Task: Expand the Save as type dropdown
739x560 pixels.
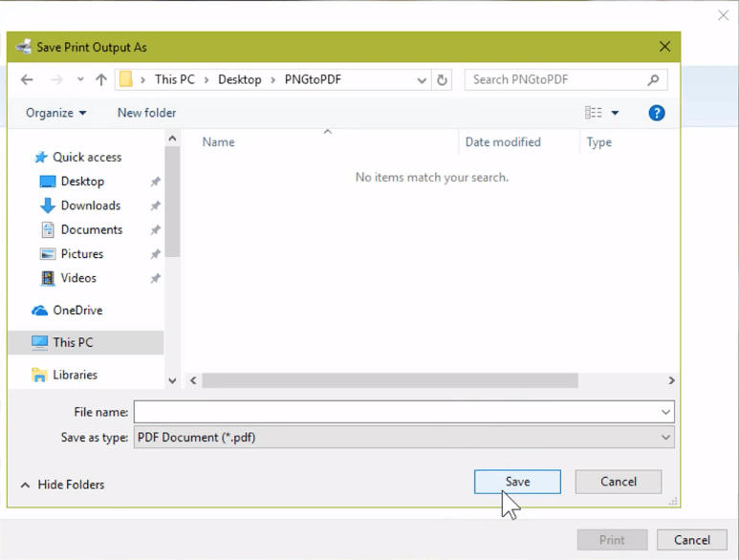Action: [x=665, y=438]
